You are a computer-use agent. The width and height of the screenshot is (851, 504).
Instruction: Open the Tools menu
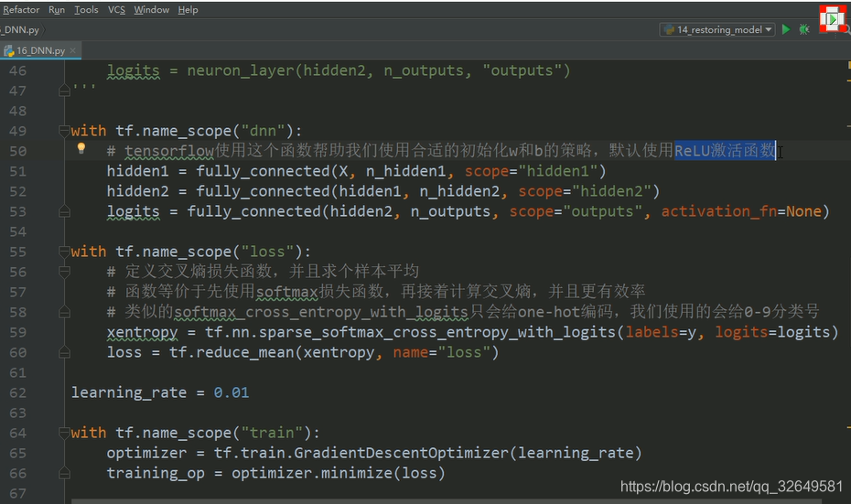[x=86, y=10]
